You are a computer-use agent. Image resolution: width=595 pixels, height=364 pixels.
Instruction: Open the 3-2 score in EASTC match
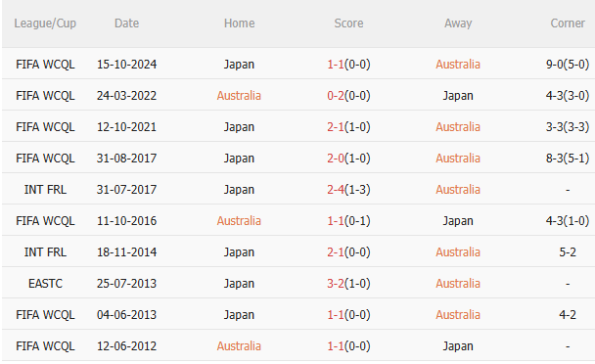(336, 284)
